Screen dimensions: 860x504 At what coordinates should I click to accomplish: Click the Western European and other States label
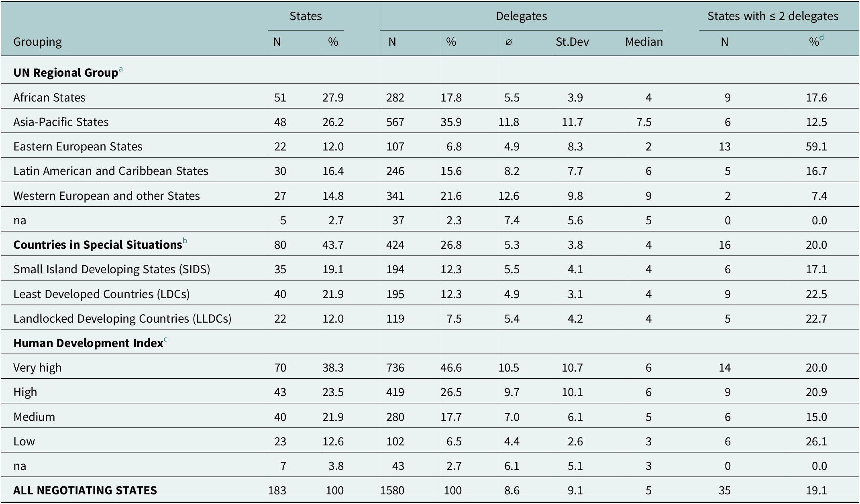click(106, 196)
